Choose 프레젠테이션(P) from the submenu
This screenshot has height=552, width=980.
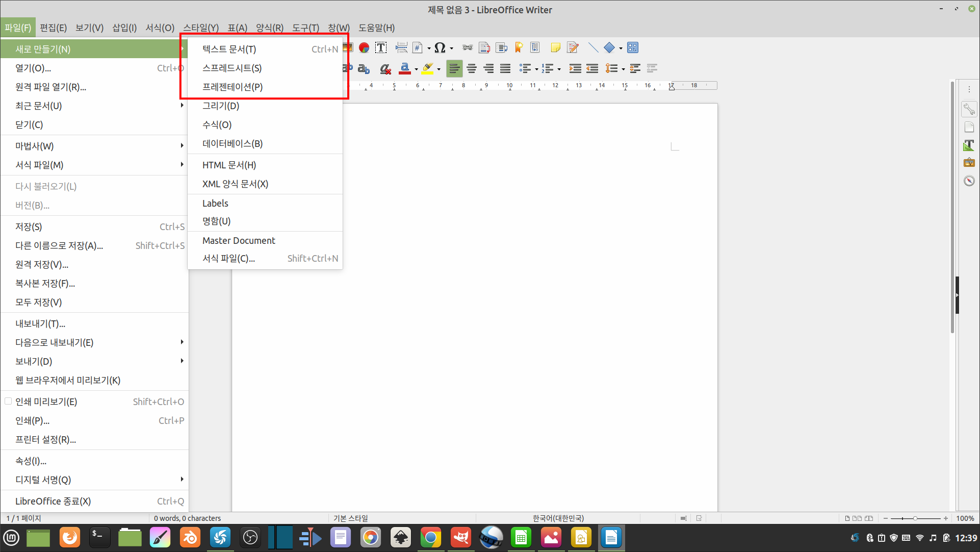click(x=265, y=87)
